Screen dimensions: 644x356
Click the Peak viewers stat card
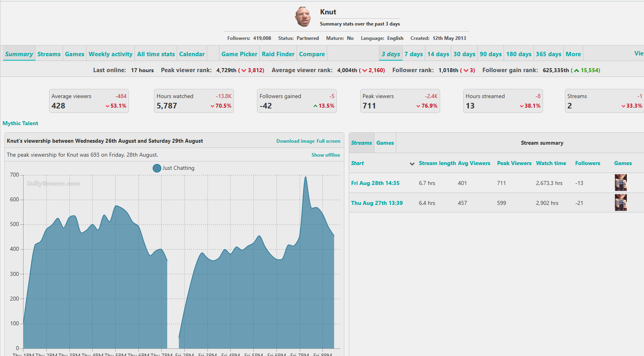click(x=400, y=101)
